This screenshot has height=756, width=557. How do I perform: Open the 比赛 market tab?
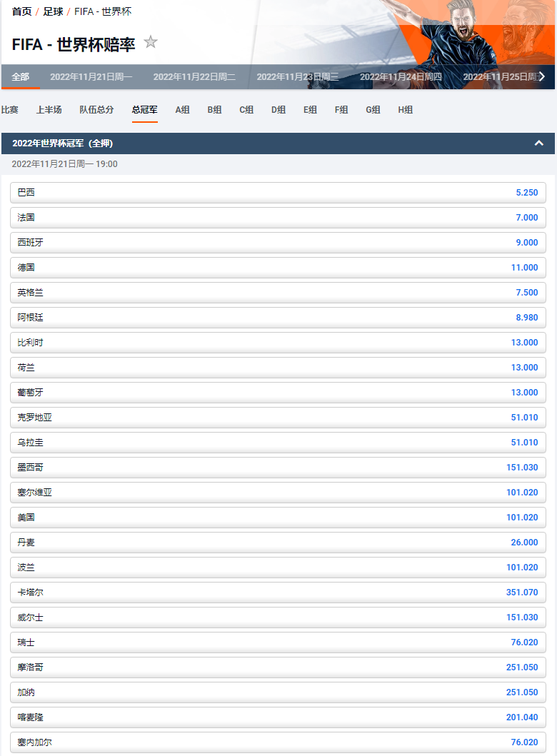tap(10, 110)
